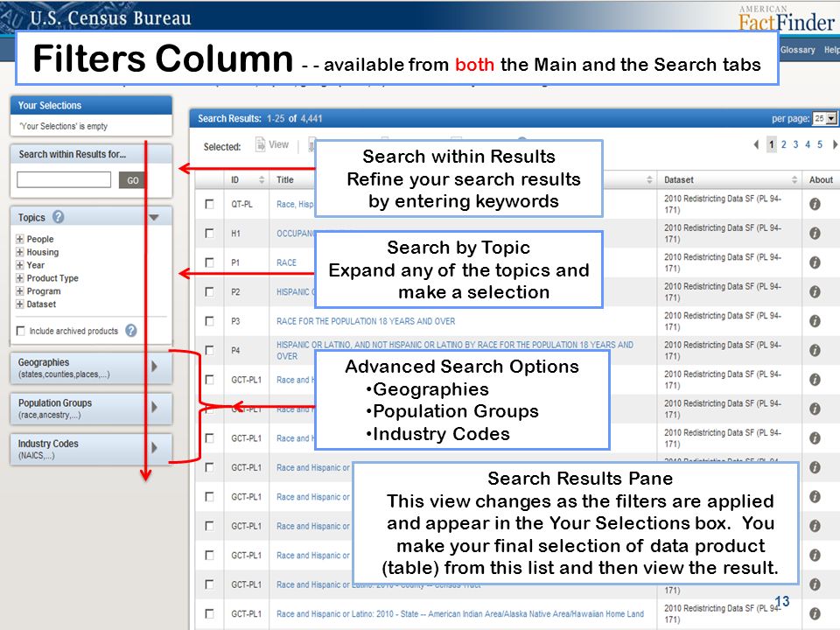Open About info icon for P1 row

[x=815, y=262]
